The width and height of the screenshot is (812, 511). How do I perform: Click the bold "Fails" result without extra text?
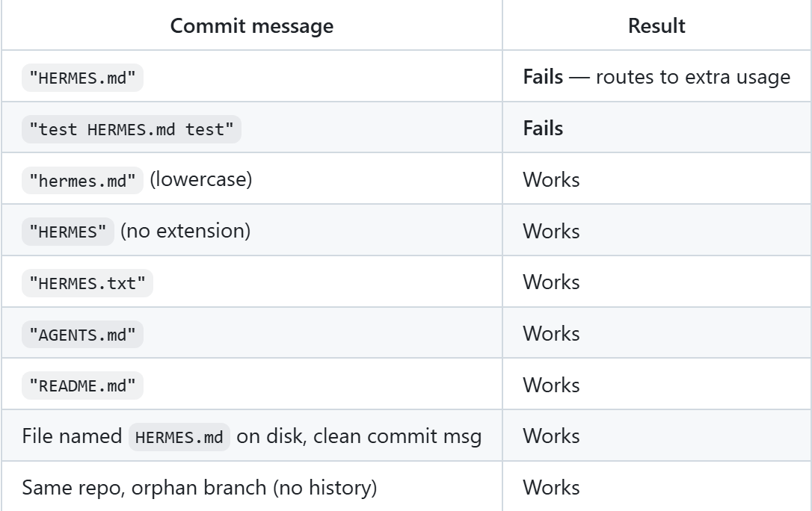[x=543, y=128]
